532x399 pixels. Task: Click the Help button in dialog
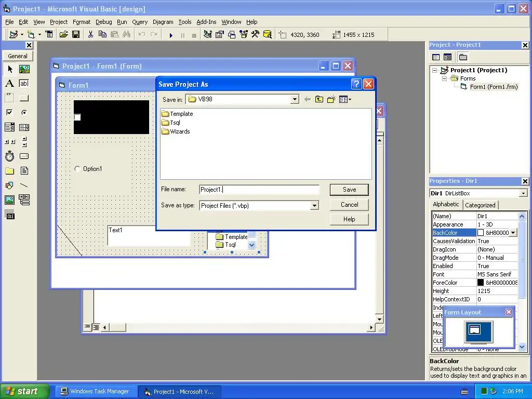tap(349, 219)
